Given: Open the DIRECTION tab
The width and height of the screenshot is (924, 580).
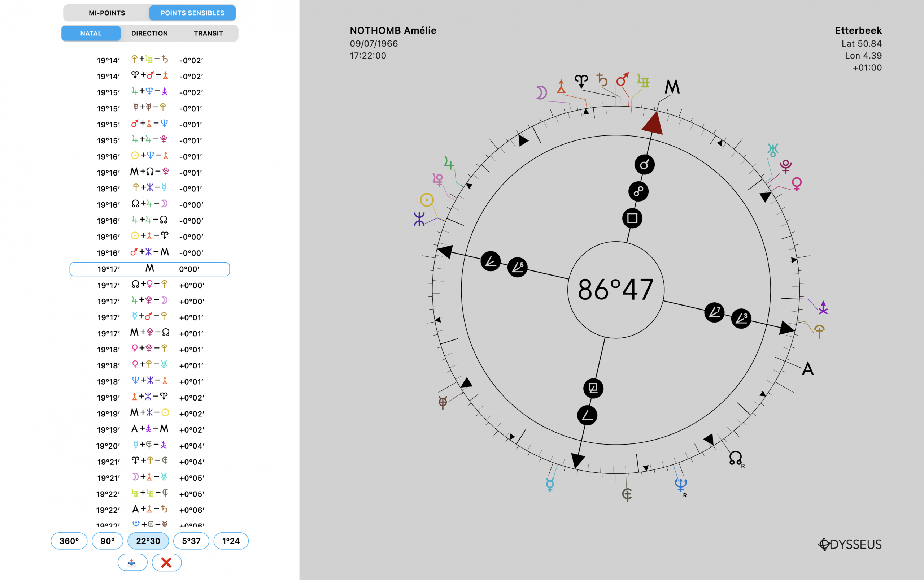Looking at the screenshot, I should tap(149, 33).
